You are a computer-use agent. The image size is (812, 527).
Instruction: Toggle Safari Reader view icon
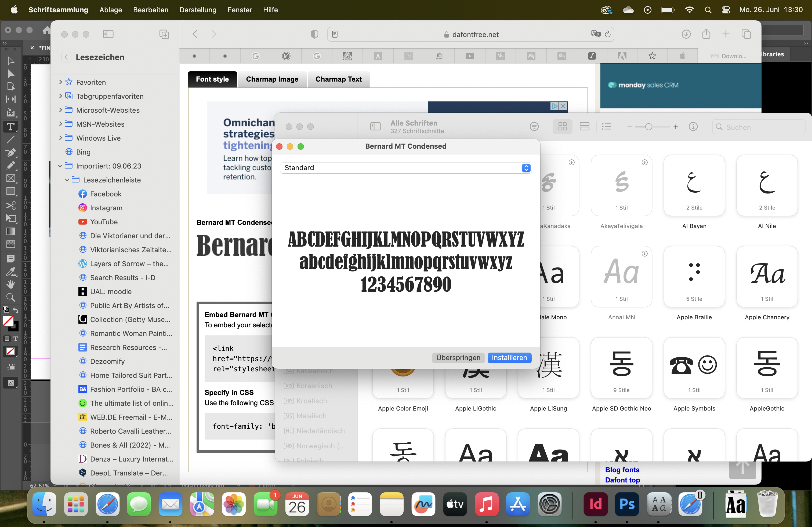[335, 34]
